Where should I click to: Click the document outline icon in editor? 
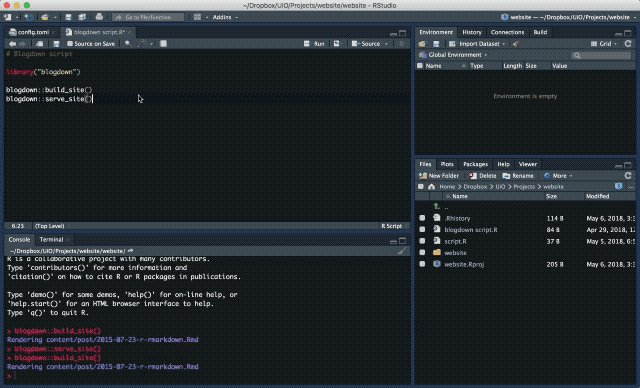point(402,44)
